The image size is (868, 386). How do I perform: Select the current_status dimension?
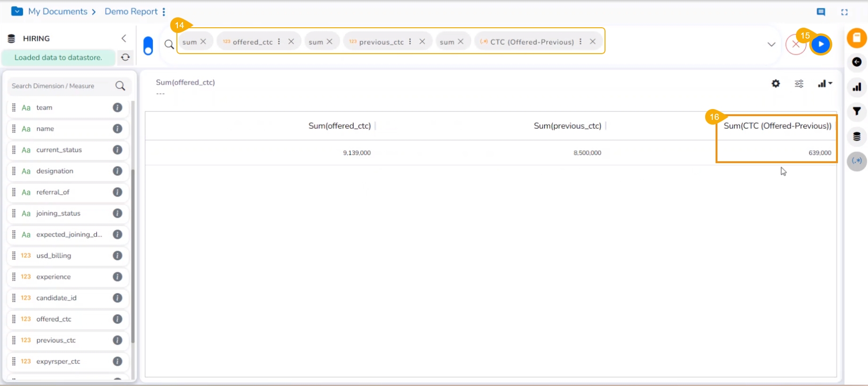click(68, 150)
